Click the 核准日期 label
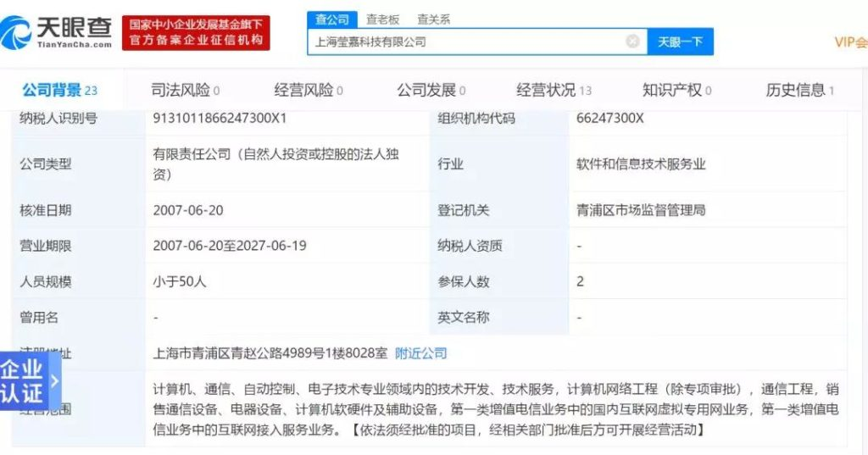Viewport: 868px width, 455px height. tap(46, 210)
